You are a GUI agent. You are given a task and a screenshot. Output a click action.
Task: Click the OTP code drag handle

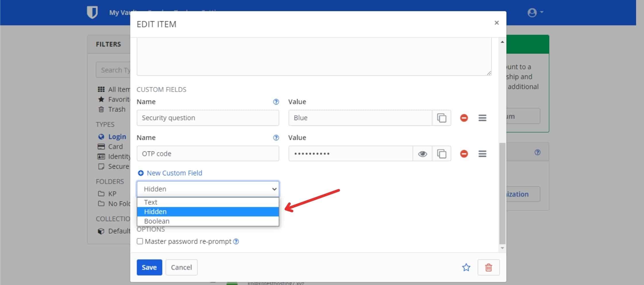pyautogui.click(x=482, y=154)
